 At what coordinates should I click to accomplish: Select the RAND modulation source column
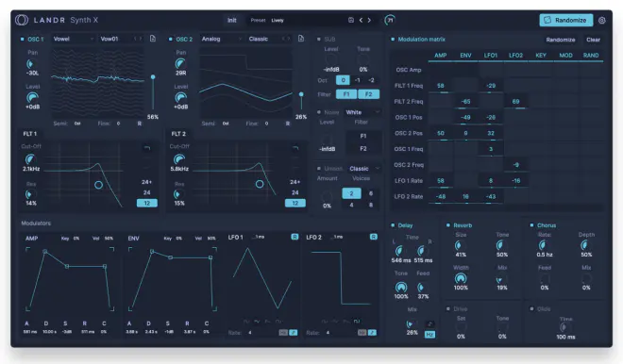(x=591, y=56)
